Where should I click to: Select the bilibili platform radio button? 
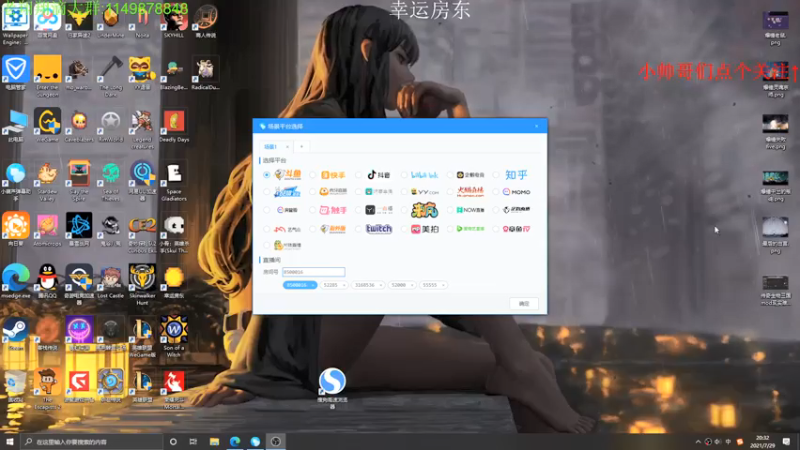[x=404, y=175]
